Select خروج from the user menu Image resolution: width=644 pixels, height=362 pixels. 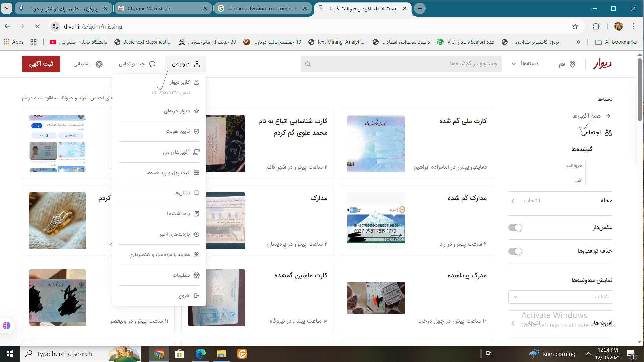184,296
